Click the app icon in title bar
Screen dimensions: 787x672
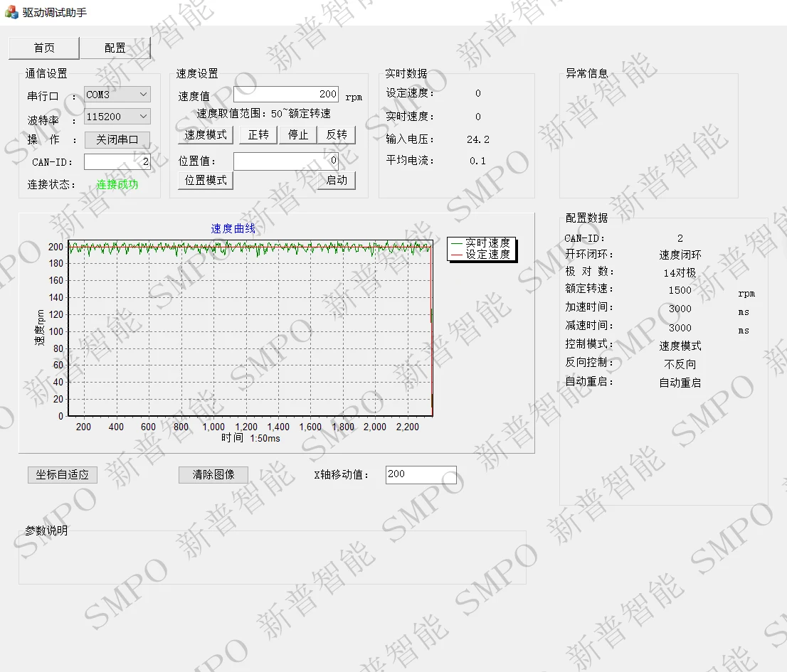click(11, 12)
